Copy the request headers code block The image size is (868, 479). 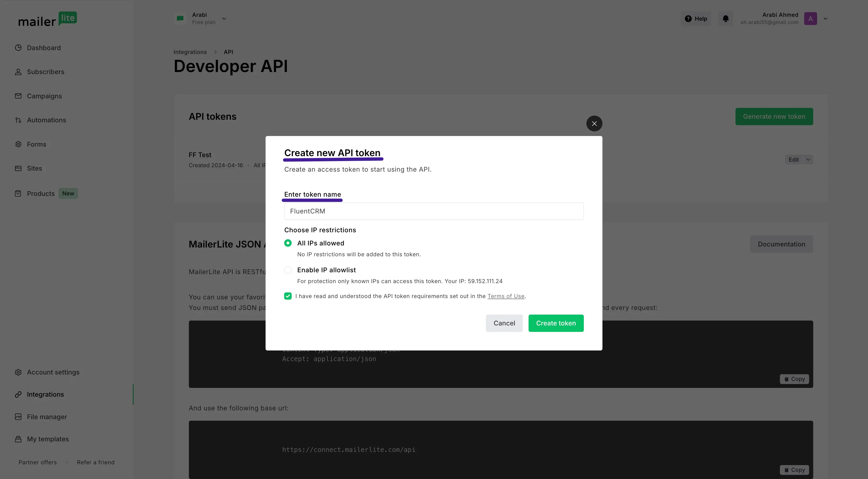click(x=794, y=379)
